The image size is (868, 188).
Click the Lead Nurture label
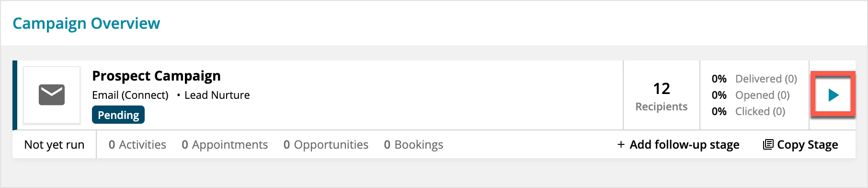[217, 95]
